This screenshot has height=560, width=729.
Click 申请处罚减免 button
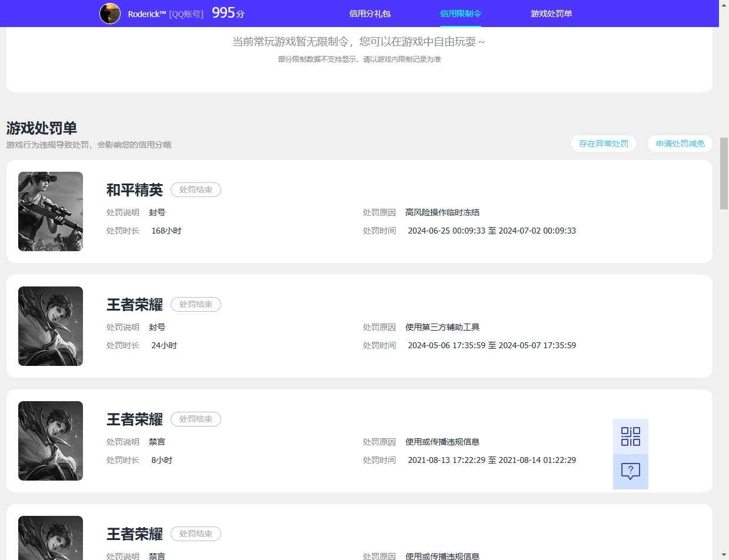tap(680, 144)
